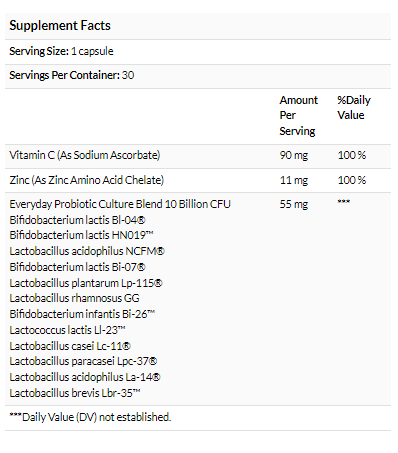Screen dimensions: 398x453
Task: Select Lactobacillus rhamnosus GG line
Action: (74, 298)
